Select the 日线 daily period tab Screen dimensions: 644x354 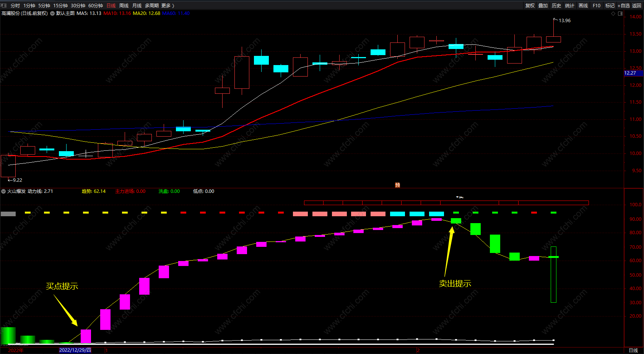[111, 6]
